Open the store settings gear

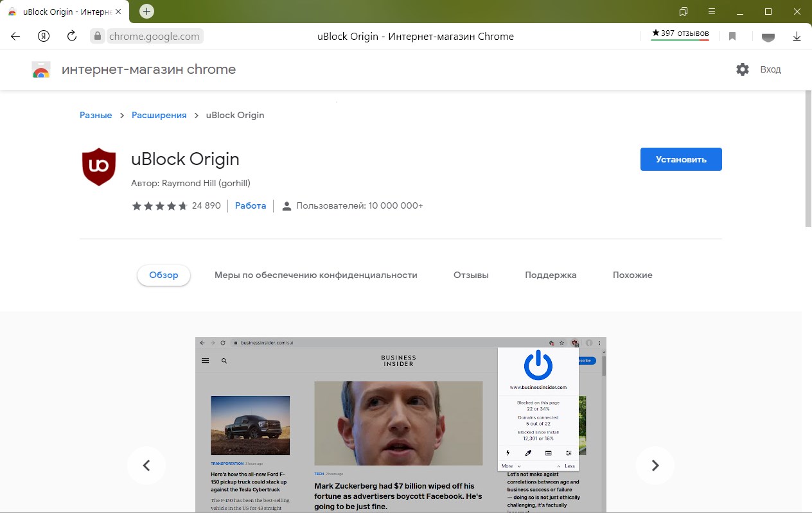[743, 69]
